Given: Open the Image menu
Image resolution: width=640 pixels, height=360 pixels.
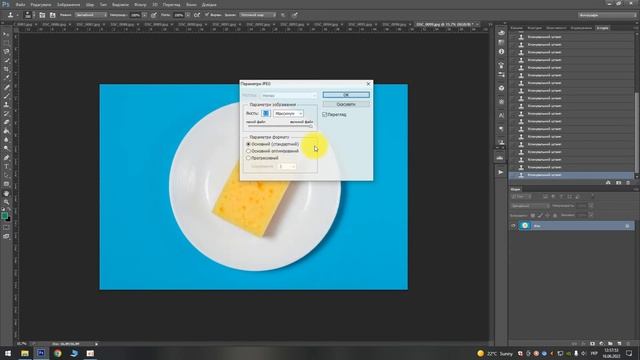Looking at the screenshot, I should point(68,4).
